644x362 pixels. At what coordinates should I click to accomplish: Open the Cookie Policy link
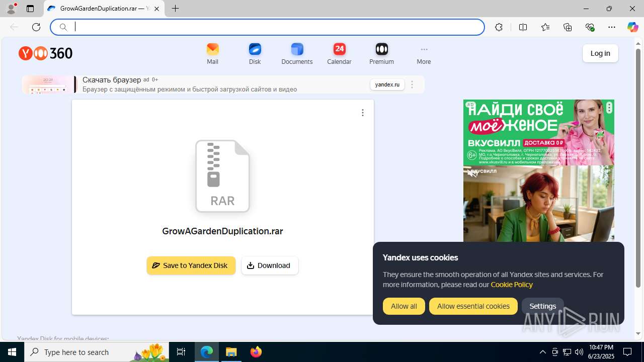click(x=512, y=285)
